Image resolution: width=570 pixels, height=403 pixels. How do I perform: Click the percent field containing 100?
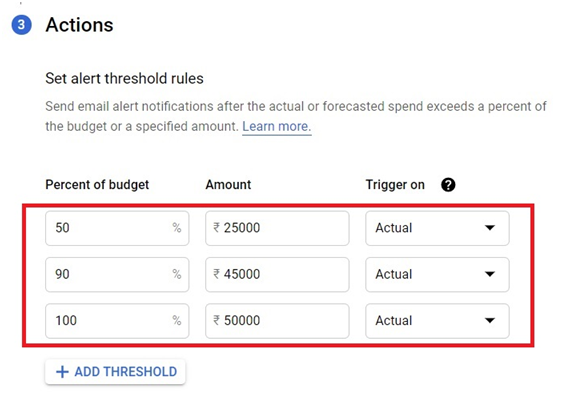[x=117, y=321]
